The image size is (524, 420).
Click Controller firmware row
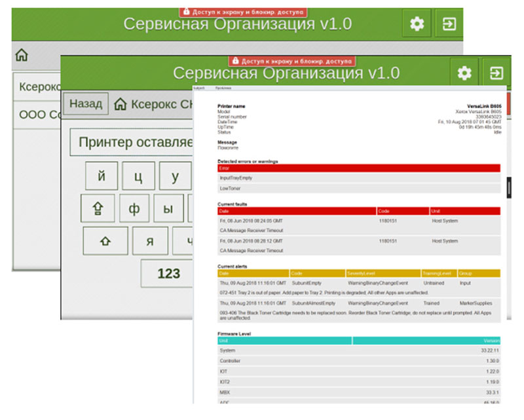tap(359, 361)
